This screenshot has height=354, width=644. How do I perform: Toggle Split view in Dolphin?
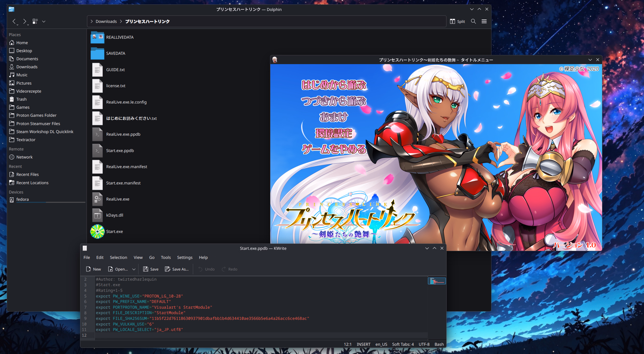(x=457, y=21)
